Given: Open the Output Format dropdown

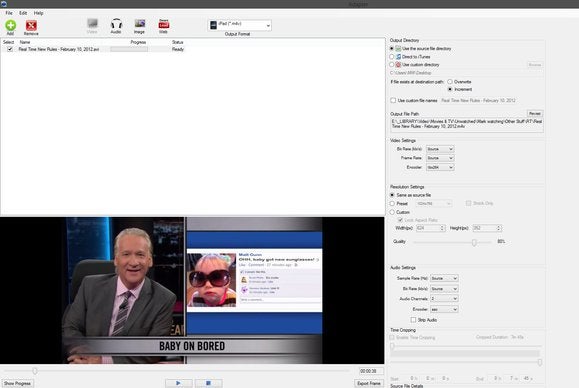Looking at the screenshot, I should [240, 25].
